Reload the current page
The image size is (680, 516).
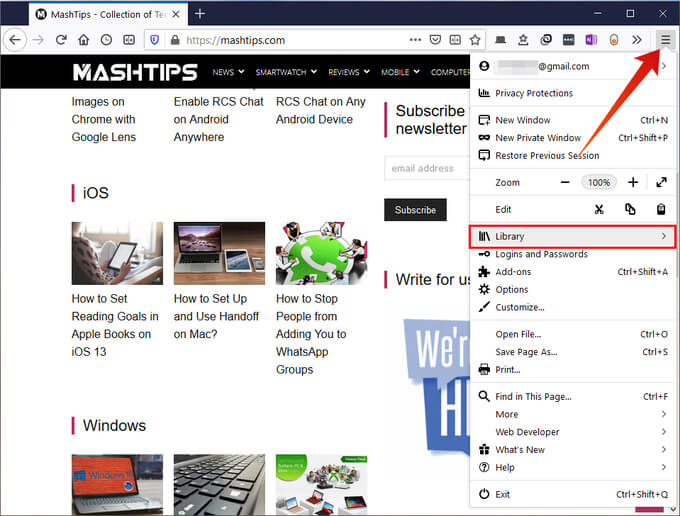pos(61,40)
